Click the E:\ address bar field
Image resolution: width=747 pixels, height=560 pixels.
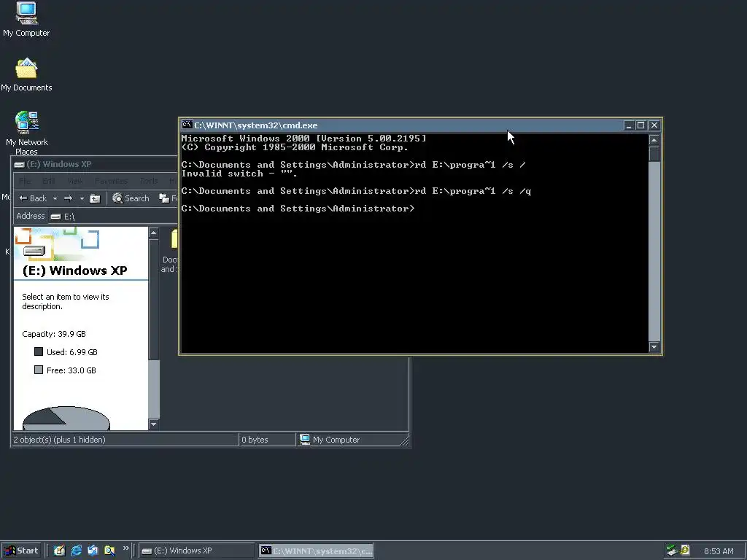113,216
